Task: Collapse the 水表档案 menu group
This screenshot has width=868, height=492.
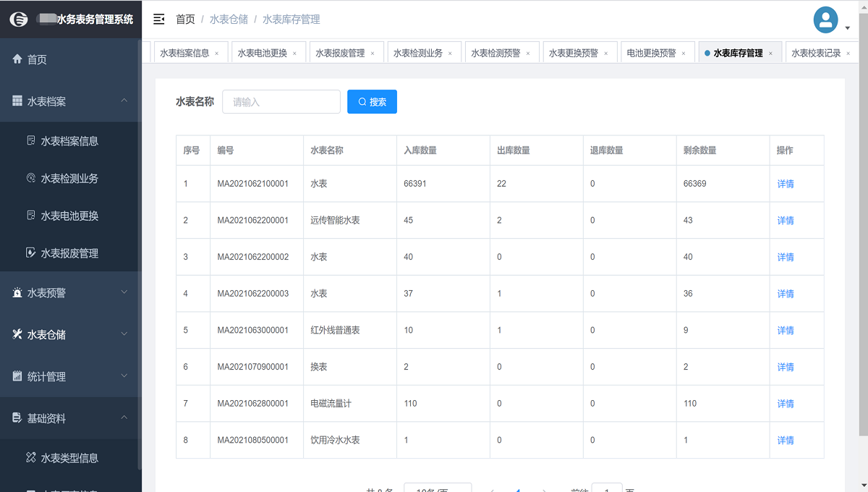Action: (124, 101)
